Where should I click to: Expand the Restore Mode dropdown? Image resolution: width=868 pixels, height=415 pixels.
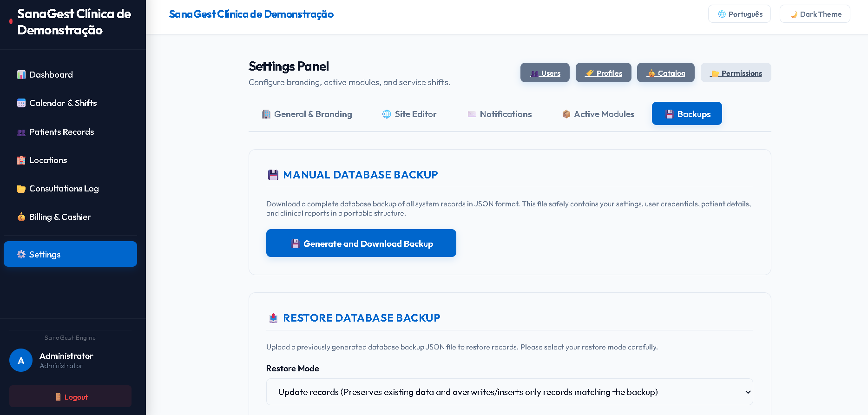point(510,392)
